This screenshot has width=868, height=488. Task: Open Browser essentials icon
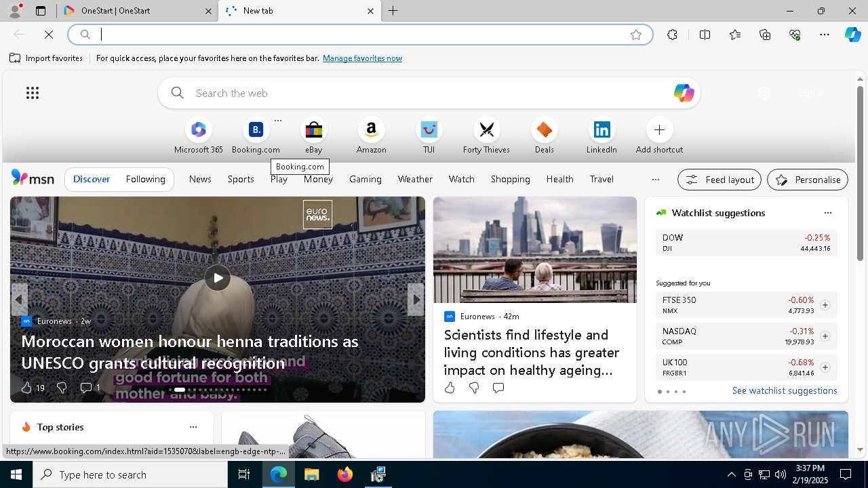(795, 35)
